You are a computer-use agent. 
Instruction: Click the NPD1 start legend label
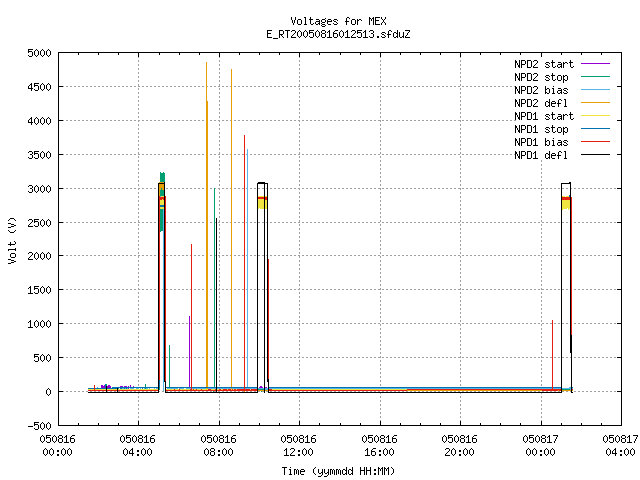pyautogui.click(x=544, y=116)
